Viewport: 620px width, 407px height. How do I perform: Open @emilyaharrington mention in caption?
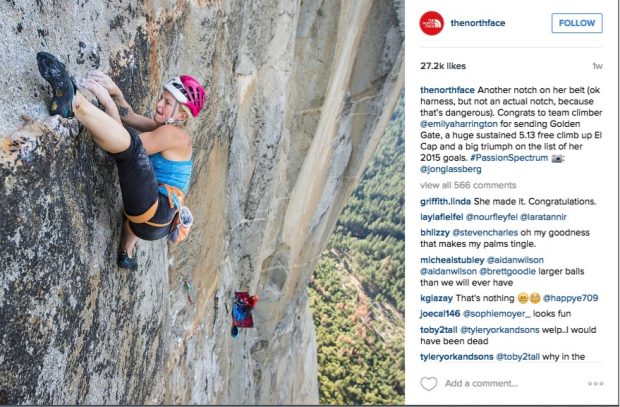(461, 124)
